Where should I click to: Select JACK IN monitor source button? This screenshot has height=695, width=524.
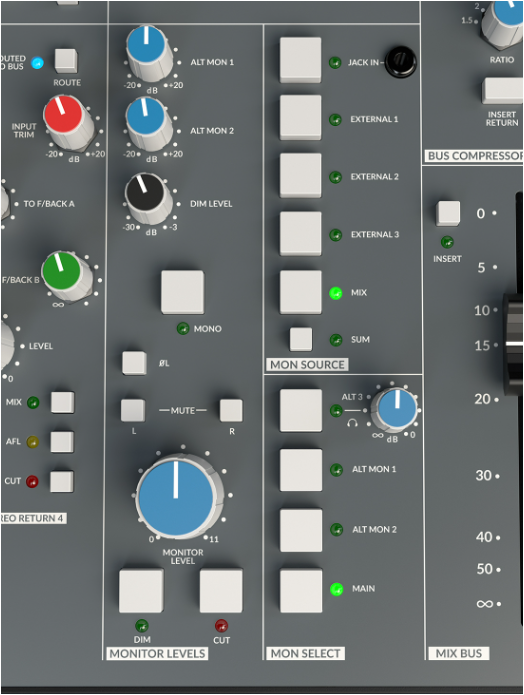[x=301, y=60]
